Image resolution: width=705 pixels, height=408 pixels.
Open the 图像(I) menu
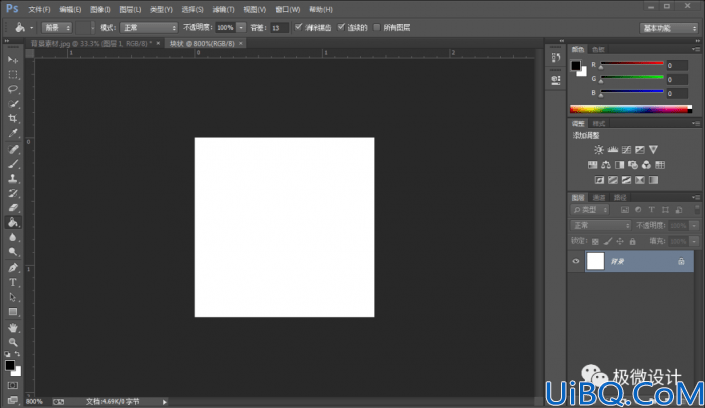tap(100, 9)
